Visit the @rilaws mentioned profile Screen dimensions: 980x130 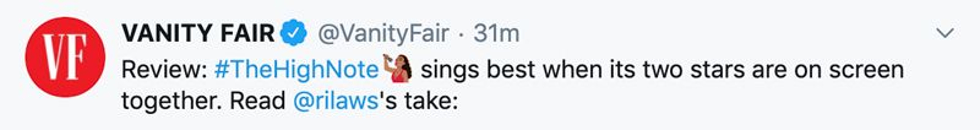coord(336,101)
